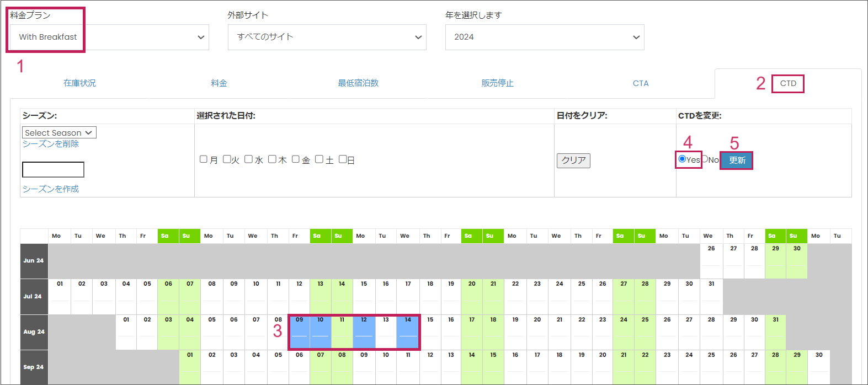Select the Aug 24 cell for day 01

[126, 332]
